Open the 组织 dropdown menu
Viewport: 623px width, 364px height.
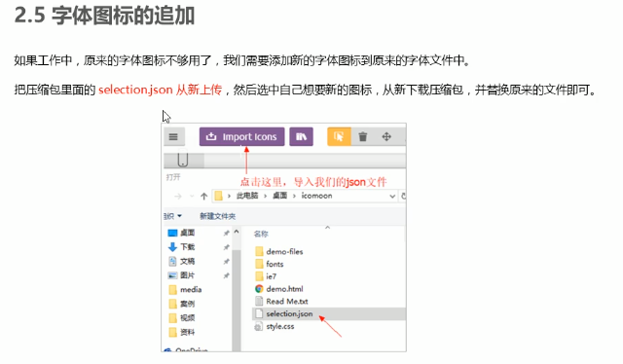[173, 216]
